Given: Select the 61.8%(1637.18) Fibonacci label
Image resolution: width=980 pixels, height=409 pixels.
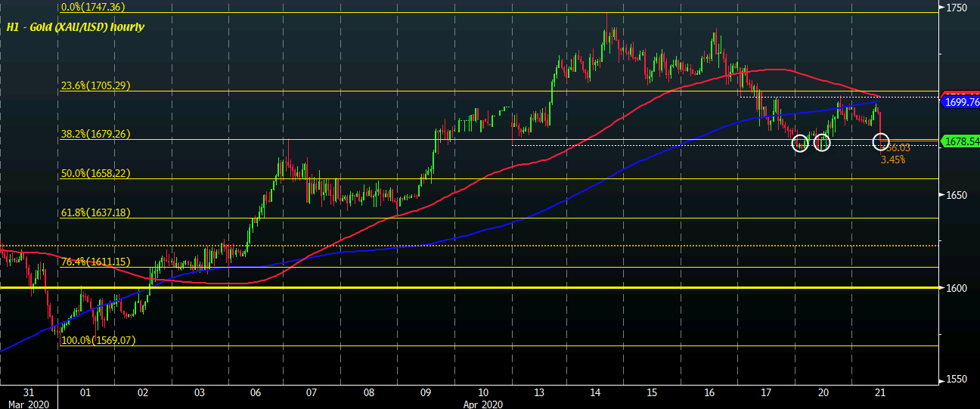Looking at the screenshot, I should coord(96,212).
